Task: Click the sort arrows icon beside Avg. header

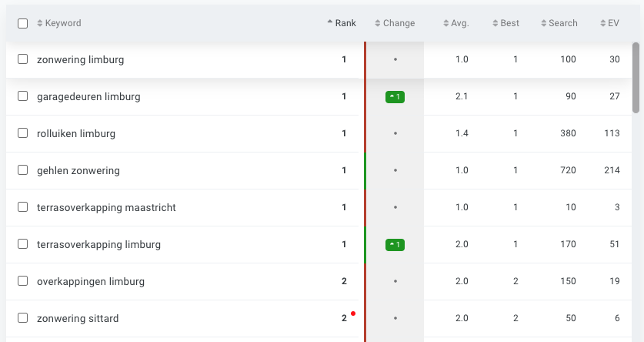Action: coord(446,23)
